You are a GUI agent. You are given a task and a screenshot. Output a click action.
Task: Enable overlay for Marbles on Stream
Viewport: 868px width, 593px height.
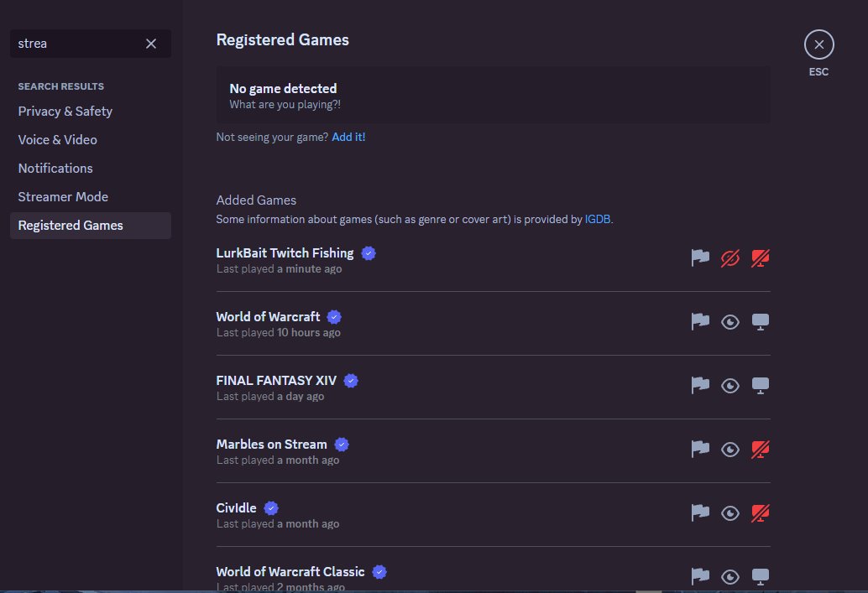(760, 450)
